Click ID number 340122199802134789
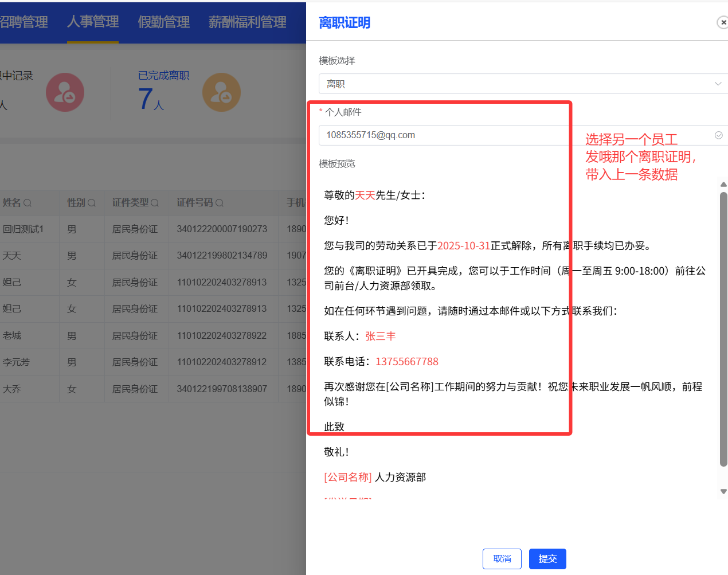The width and height of the screenshot is (728, 575). tap(222, 256)
